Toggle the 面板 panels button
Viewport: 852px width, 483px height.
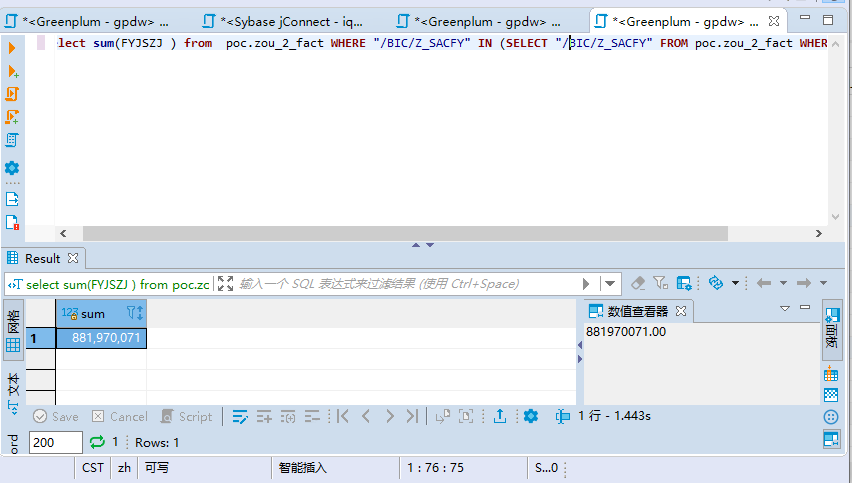coord(832,329)
